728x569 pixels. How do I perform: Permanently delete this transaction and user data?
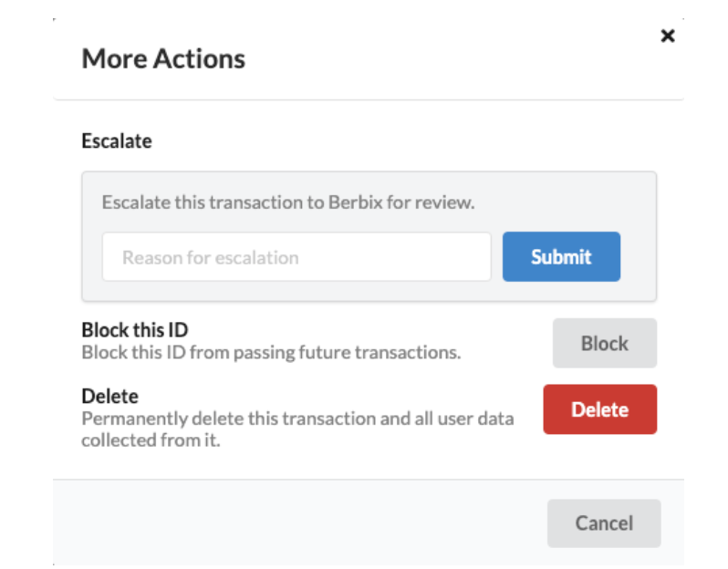point(600,409)
